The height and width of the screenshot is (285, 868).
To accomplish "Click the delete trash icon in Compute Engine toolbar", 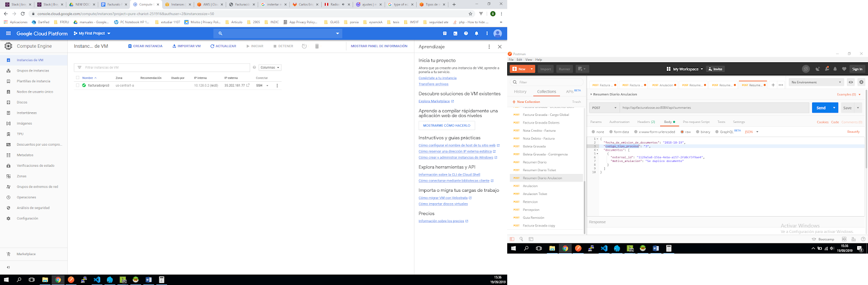I will [317, 46].
